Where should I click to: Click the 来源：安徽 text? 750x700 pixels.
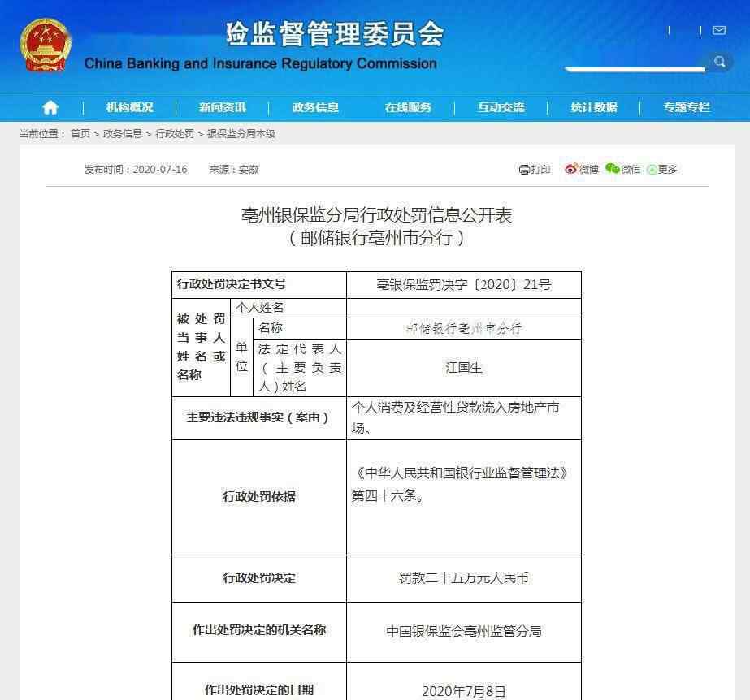pos(234,169)
